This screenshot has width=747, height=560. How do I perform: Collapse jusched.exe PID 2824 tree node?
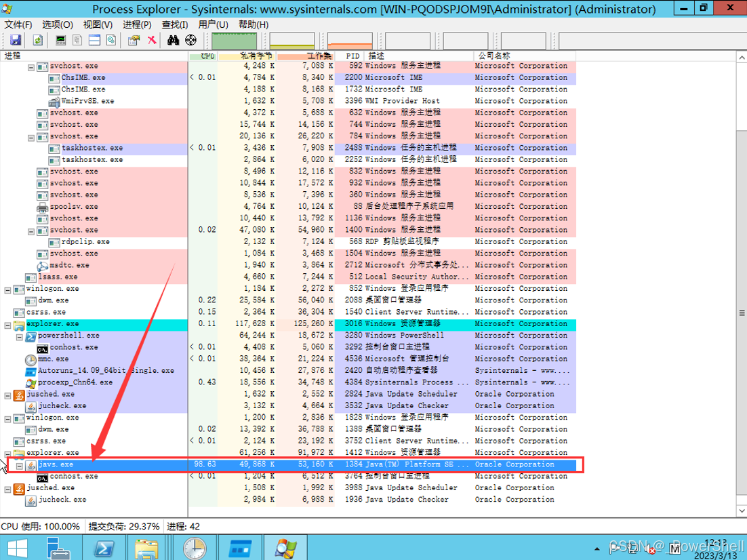point(7,395)
